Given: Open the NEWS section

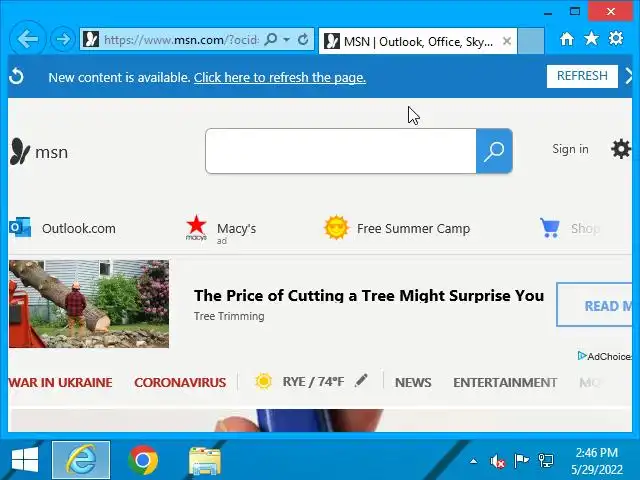Looking at the screenshot, I should click(x=413, y=382).
